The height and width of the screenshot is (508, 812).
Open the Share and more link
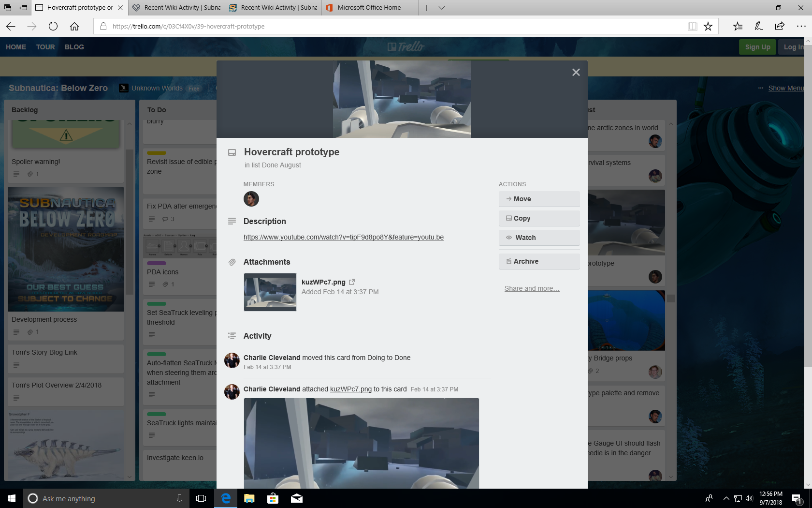coord(532,288)
